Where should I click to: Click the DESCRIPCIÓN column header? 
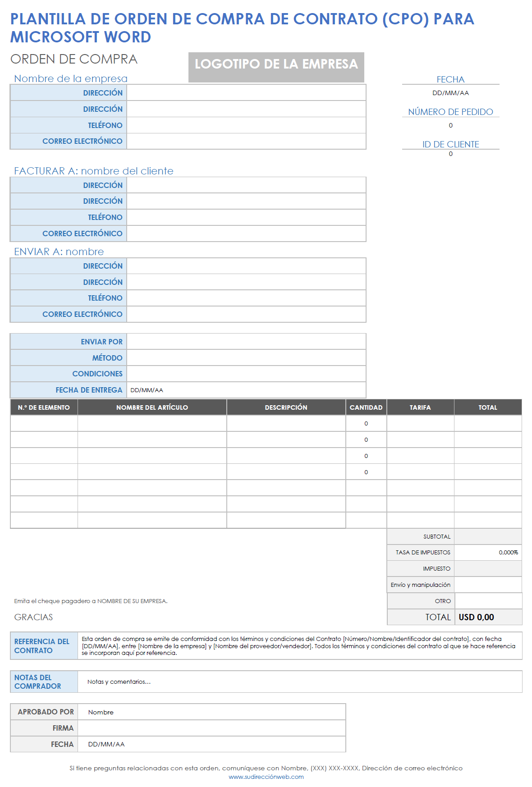pos(286,407)
